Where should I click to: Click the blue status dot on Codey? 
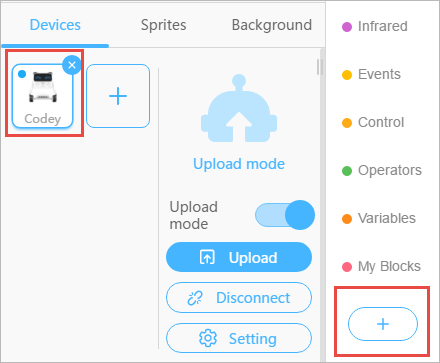point(22,74)
